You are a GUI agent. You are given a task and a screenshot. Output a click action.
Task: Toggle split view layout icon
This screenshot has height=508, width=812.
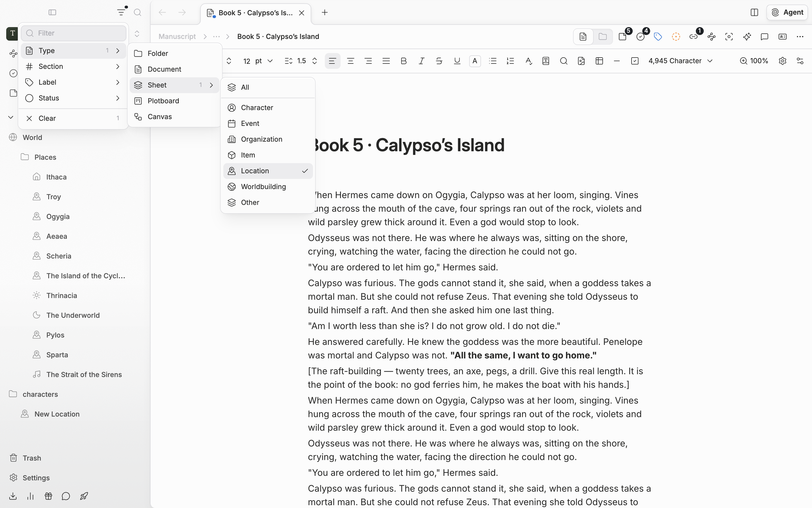click(x=754, y=12)
